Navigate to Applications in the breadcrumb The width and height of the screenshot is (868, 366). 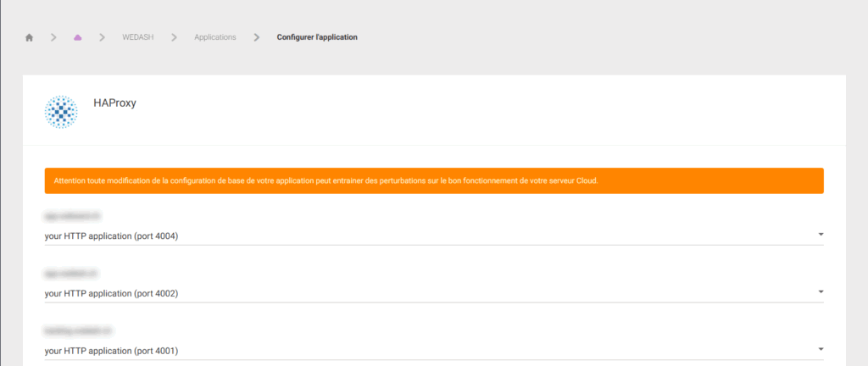[214, 37]
